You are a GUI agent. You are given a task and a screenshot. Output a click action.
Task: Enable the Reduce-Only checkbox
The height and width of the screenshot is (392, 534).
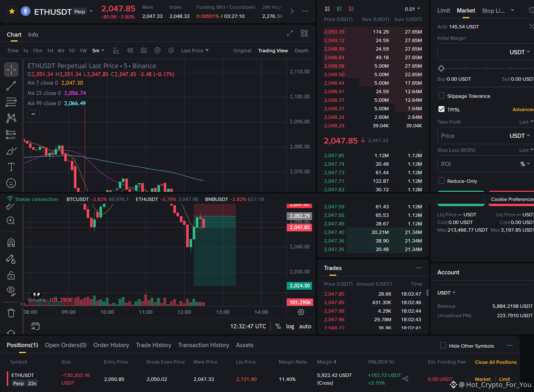click(441, 181)
